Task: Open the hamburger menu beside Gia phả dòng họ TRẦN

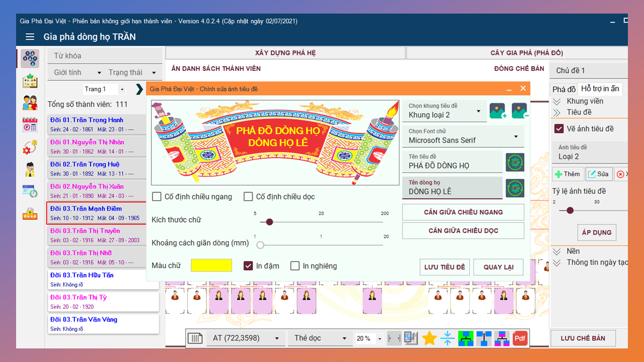Action: point(30,37)
